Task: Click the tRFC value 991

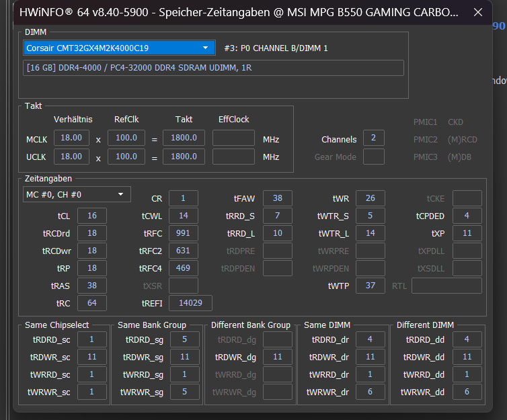Action: coord(184,233)
